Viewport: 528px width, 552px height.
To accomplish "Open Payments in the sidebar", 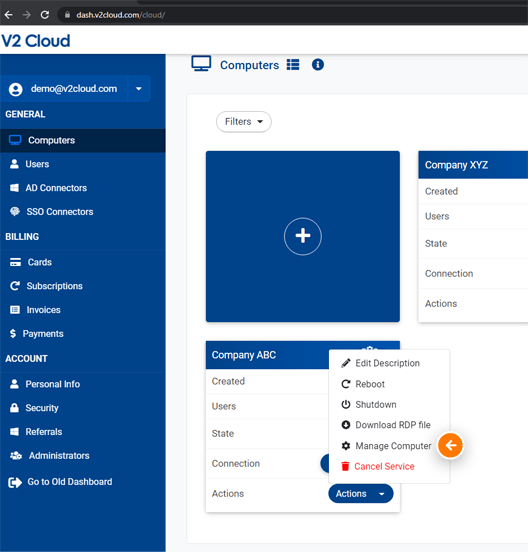I will tap(83, 334).
